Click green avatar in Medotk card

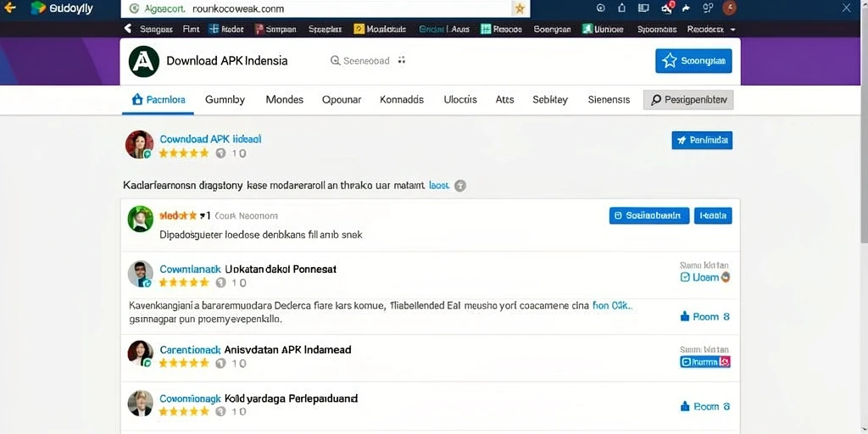coord(140,220)
